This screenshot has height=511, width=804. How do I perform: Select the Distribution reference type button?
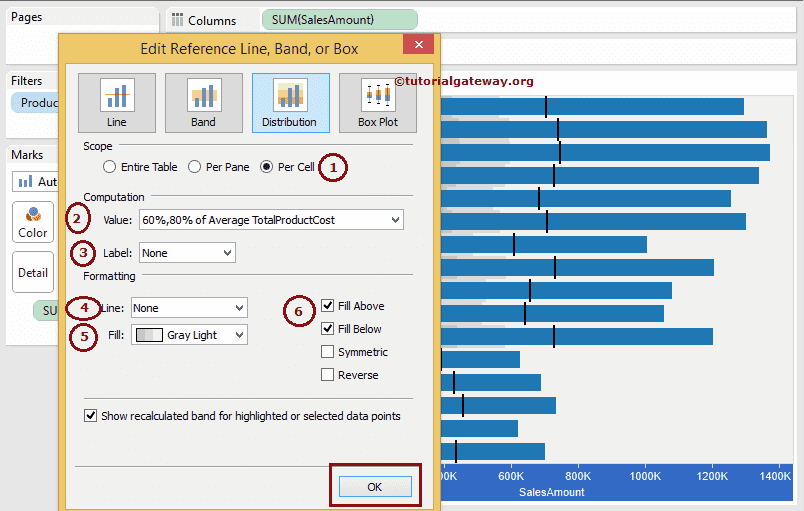(291, 103)
